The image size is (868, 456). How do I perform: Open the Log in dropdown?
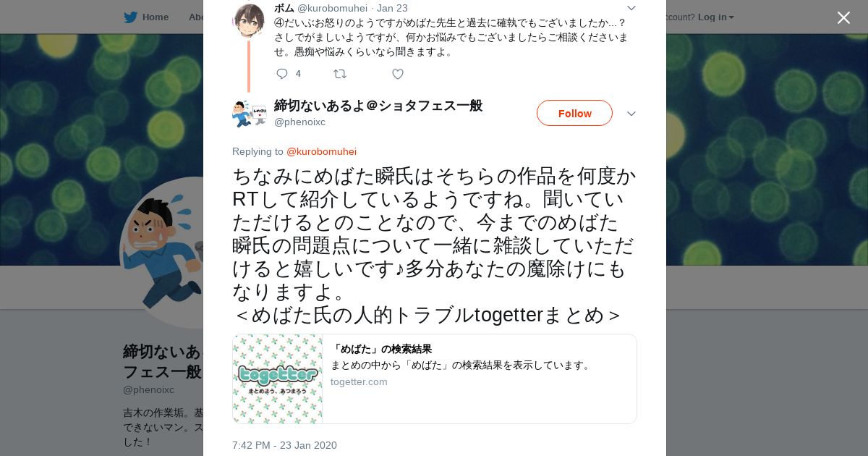click(716, 17)
